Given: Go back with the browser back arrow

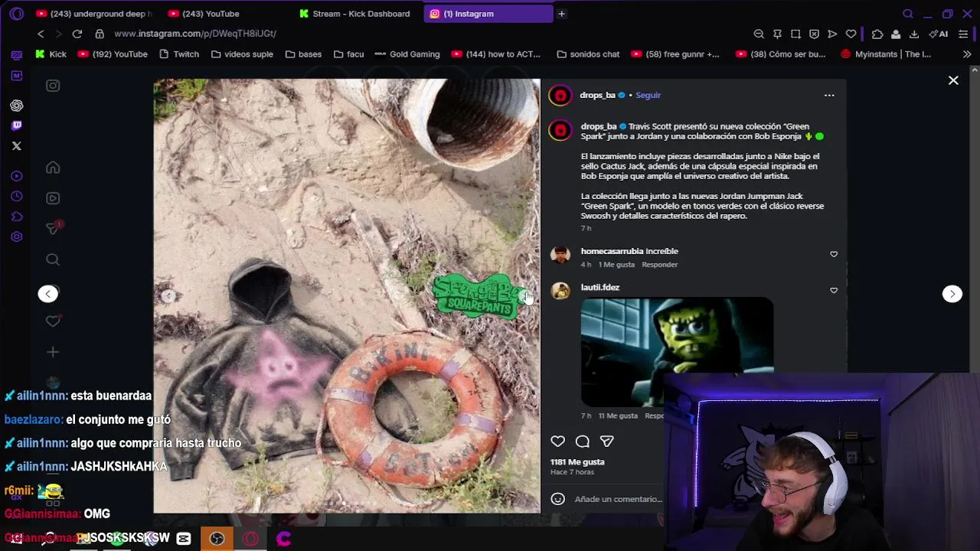Looking at the screenshot, I should 41,34.
